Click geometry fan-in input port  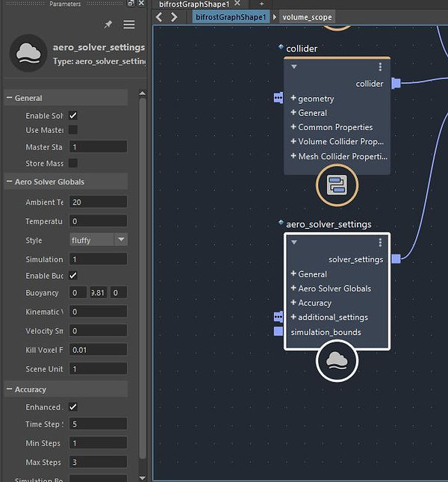pyautogui.click(x=279, y=98)
